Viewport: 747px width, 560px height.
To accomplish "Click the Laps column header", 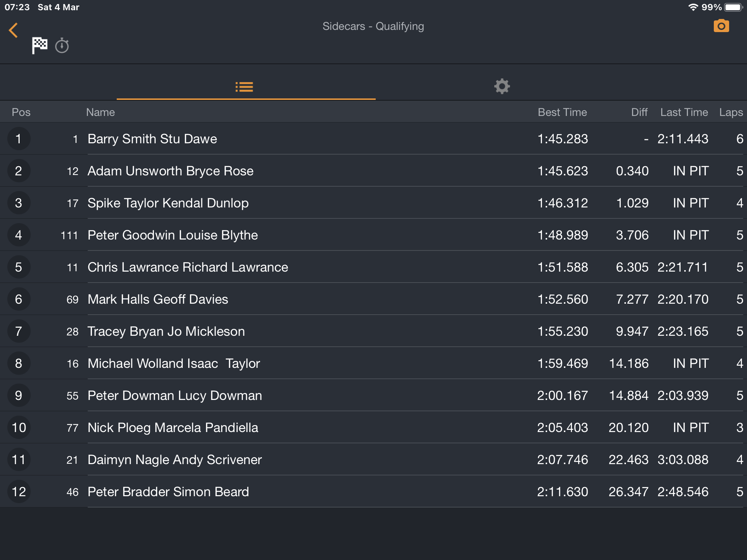I will 731,112.
